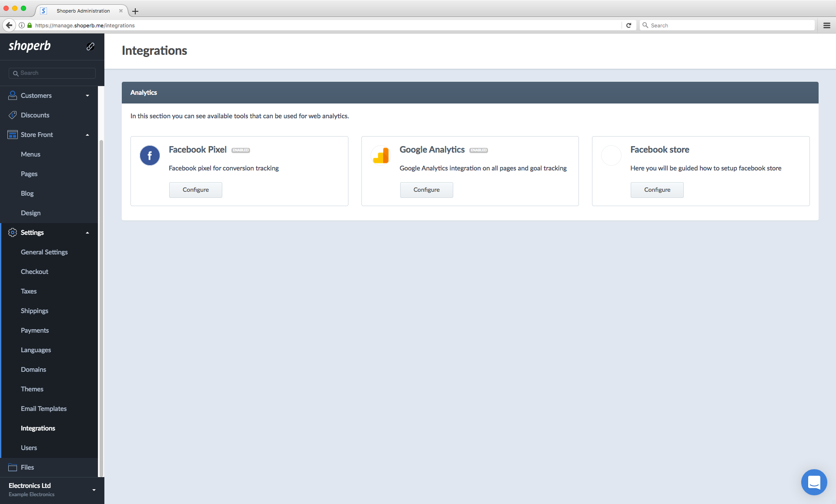Click the Facebook store title
The width and height of the screenshot is (836, 504).
[x=659, y=149]
